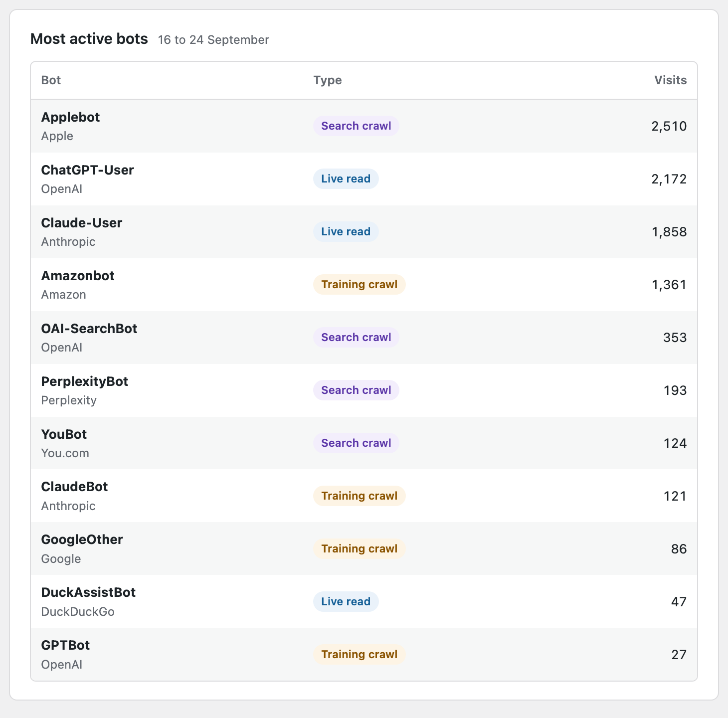Click the OpenAI label under OAI-SearchBot
The width and height of the screenshot is (728, 718).
point(61,348)
